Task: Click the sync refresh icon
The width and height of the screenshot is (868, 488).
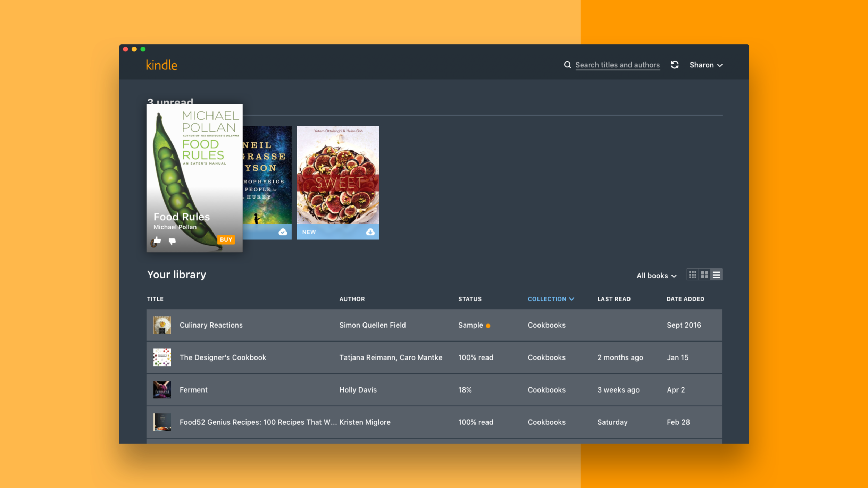Action: pyautogui.click(x=675, y=65)
